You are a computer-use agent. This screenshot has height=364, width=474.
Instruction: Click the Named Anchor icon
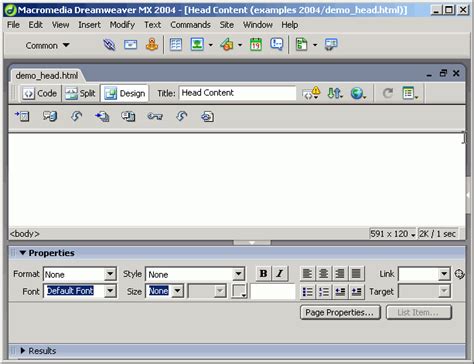(x=152, y=44)
